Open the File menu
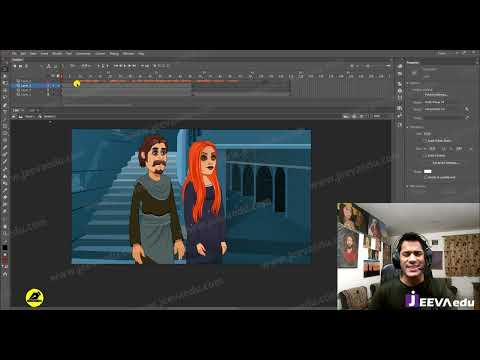This screenshot has height=360, width=480. click(14, 53)
